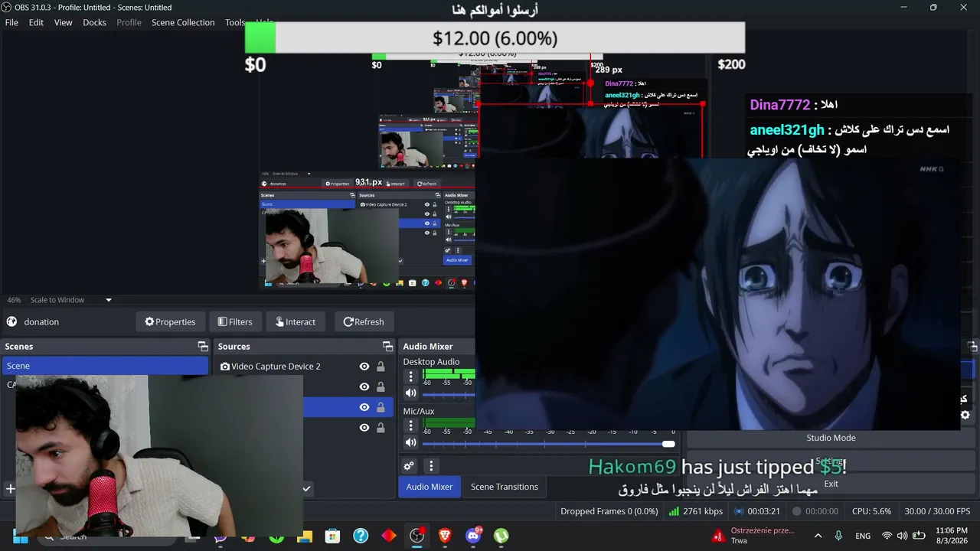Show hidden system tray icons
The image size is (980, 551).
(x=818, y=536)
